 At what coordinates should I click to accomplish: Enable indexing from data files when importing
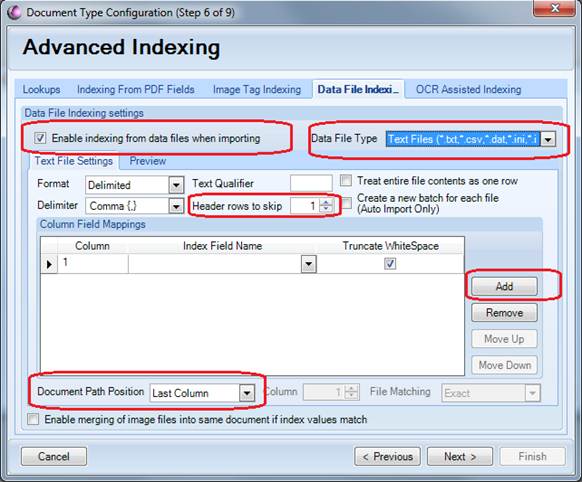pos(40,138)
